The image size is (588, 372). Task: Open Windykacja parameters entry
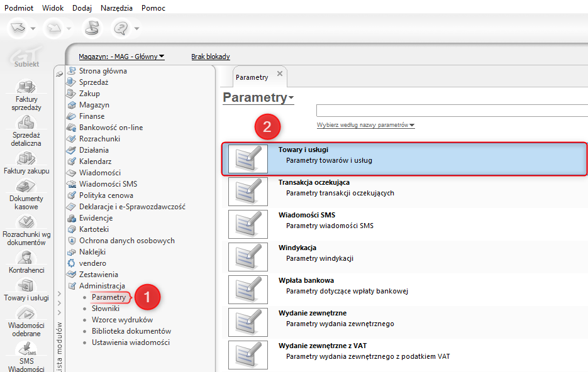[405, 257]
